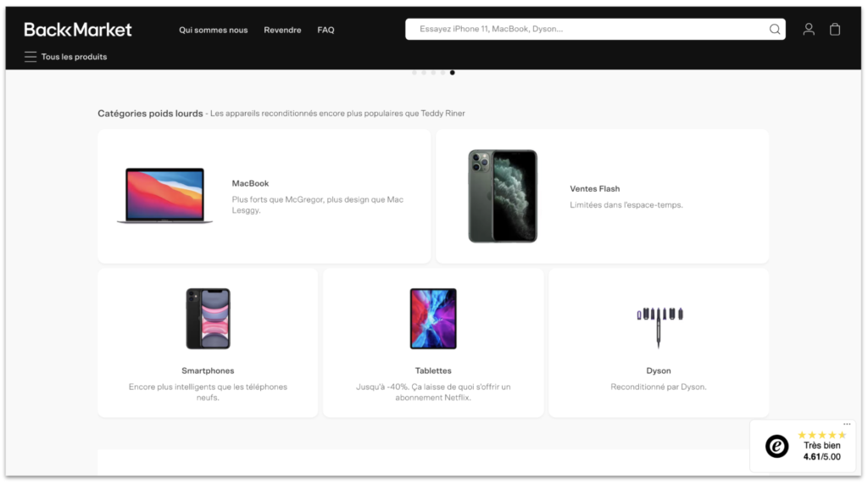
Task: Select the first carousel dot
Action: [415, 73]
